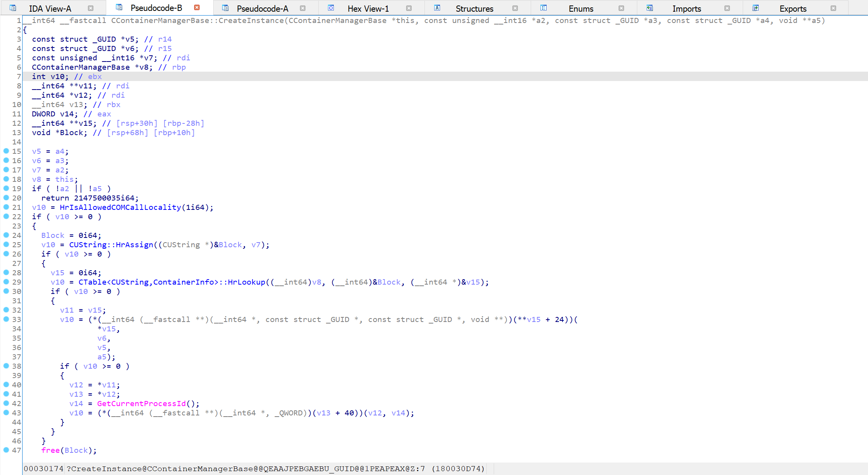The image size is (868, 475).
Task: Switch to the Imports tab
Action: point(686,9)
